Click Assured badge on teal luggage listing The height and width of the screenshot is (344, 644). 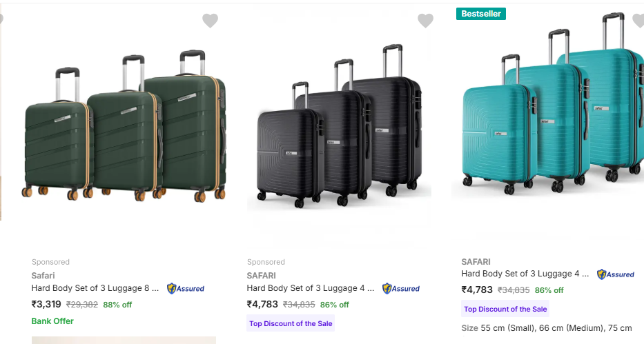[616, 274]
